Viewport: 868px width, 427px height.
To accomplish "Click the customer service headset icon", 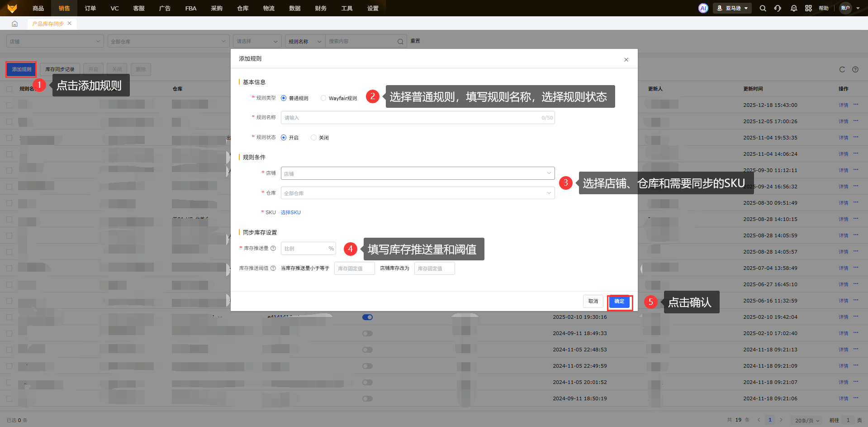I will click(x=778, y=8).
